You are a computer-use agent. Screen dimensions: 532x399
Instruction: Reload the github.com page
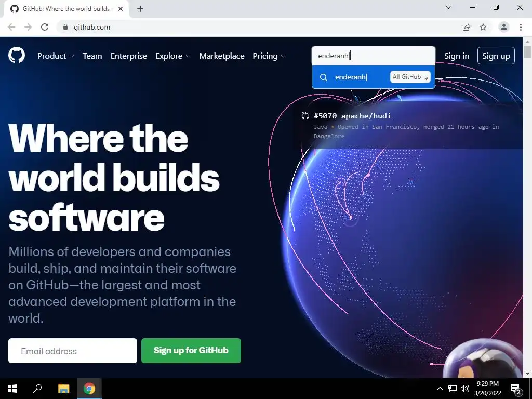coord(45,27)
